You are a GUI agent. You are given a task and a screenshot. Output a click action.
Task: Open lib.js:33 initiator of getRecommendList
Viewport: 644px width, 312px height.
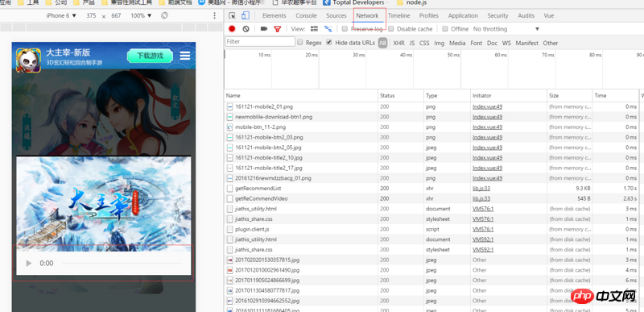coord(481,189)
